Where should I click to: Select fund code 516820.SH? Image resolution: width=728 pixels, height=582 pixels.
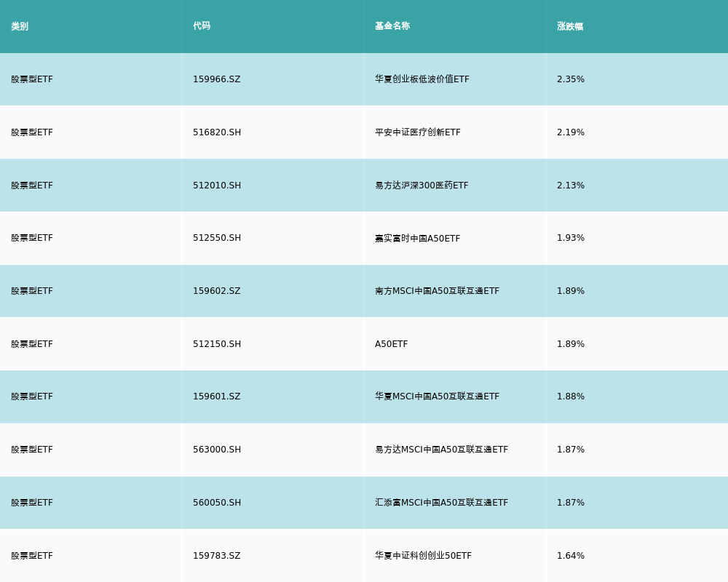(x=217, y=132)
